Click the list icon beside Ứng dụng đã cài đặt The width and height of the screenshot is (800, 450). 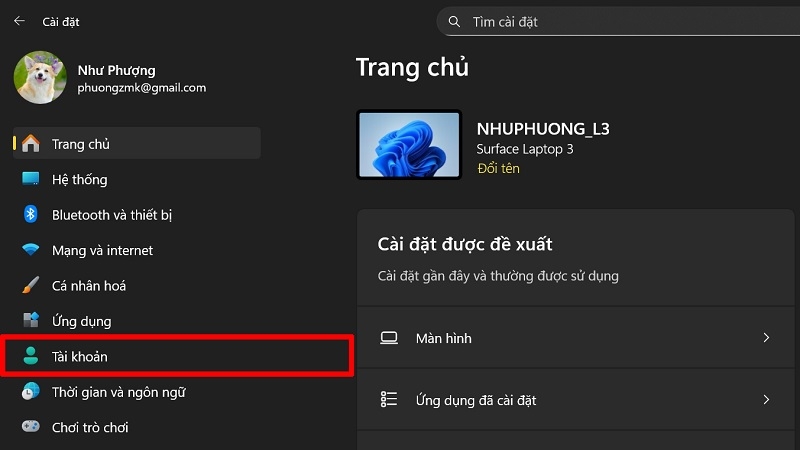click(x=389, y=399)
